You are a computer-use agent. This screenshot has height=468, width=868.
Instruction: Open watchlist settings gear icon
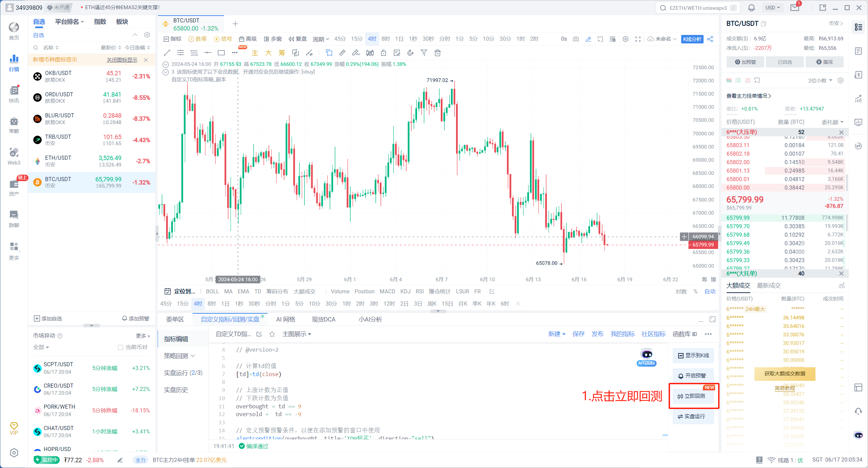[147, 35]
